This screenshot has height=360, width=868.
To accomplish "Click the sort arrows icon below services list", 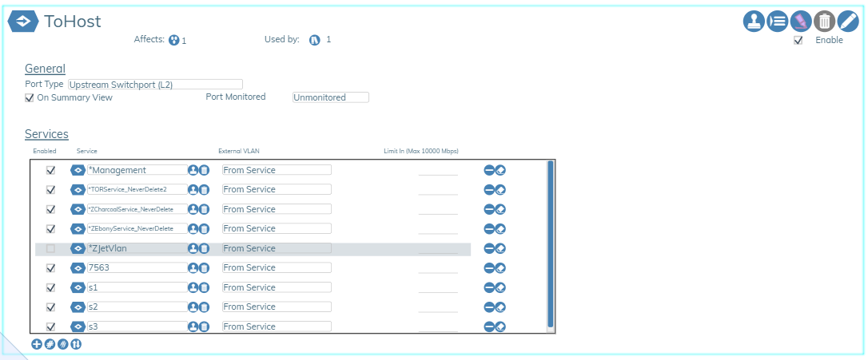I will (x=76, y=344).
